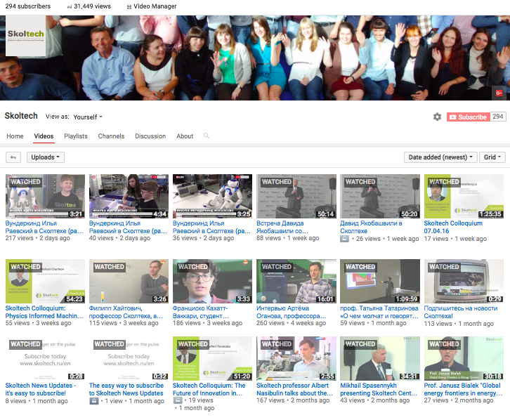
Task: Open Skoltech Colloquium 07.04.16 title link
Action: pyautogui.click(x=453, y=228)
